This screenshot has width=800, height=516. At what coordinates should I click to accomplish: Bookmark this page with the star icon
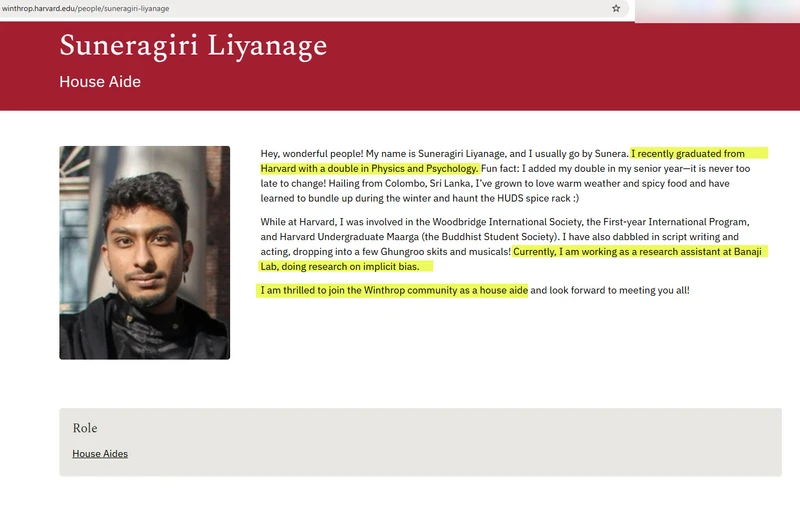[616, 8]
